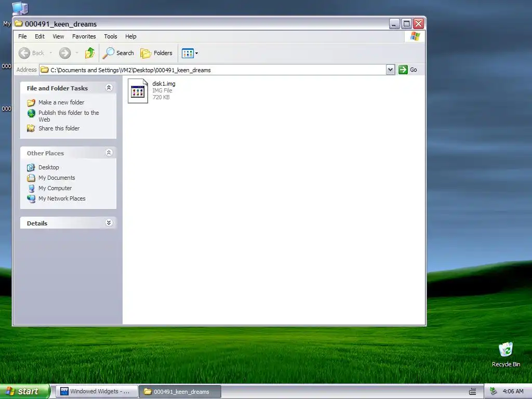Click the 4:06 AM taskbar clock
Viewport: 532px width, 399px height.
click(x=513, y=391)
